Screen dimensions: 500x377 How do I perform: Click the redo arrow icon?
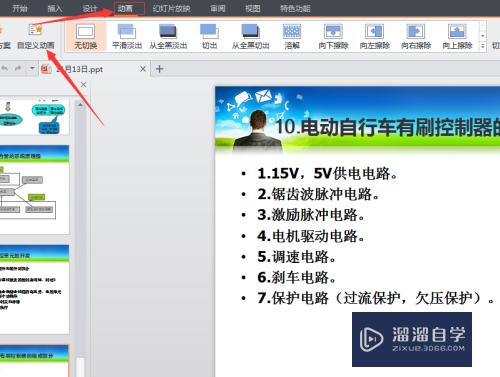(x=18, y=68)
